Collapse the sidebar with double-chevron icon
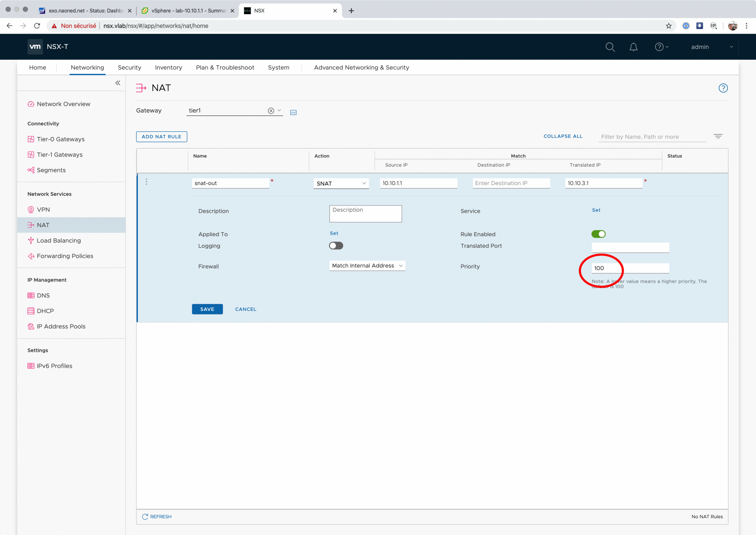The image size is (756, 535). click(118, 83)
